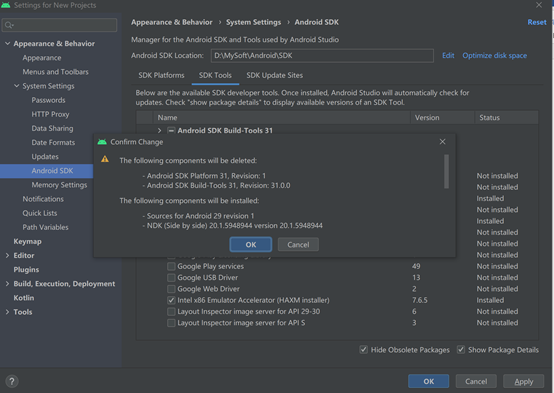The width and height of the screenshot is (554, 393).
Task: Click the Version column header
Action: pos(442,118)
